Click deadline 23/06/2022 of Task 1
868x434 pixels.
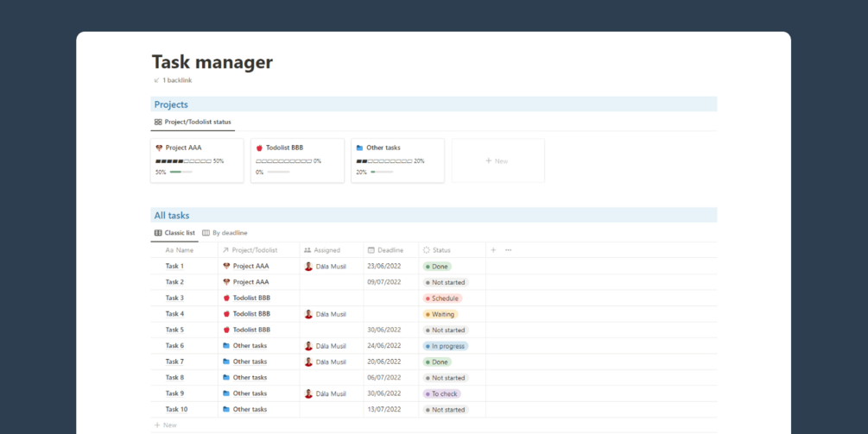[x=384, y=266]
